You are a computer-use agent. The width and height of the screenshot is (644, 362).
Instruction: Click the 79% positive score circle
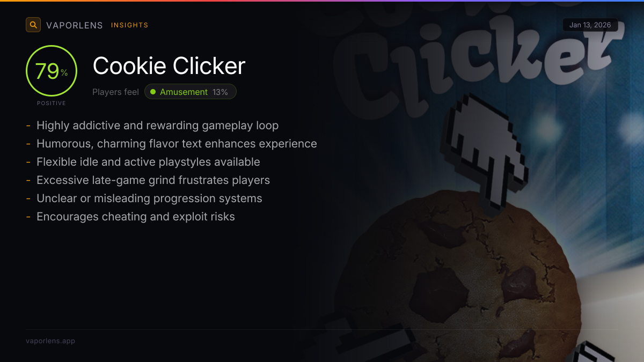(x=52, y=71)
